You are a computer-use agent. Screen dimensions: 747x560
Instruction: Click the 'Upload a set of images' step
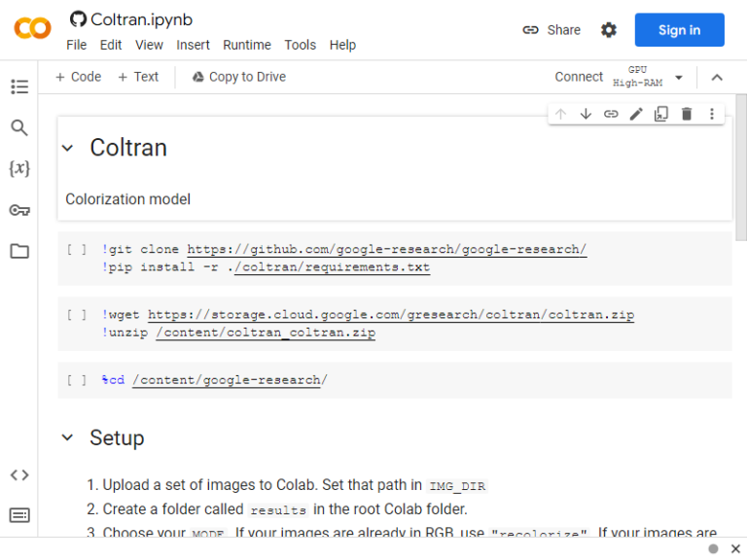point(287,485)
